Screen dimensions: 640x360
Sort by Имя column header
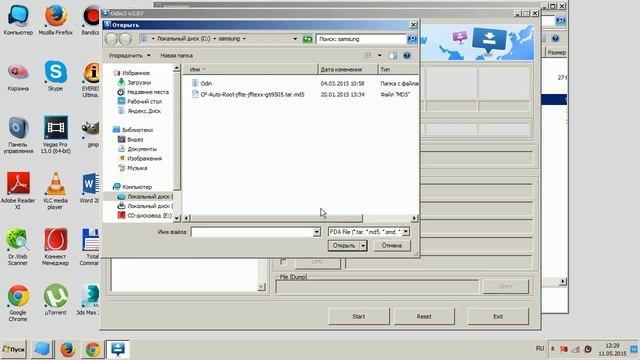(x=250, y=69)
